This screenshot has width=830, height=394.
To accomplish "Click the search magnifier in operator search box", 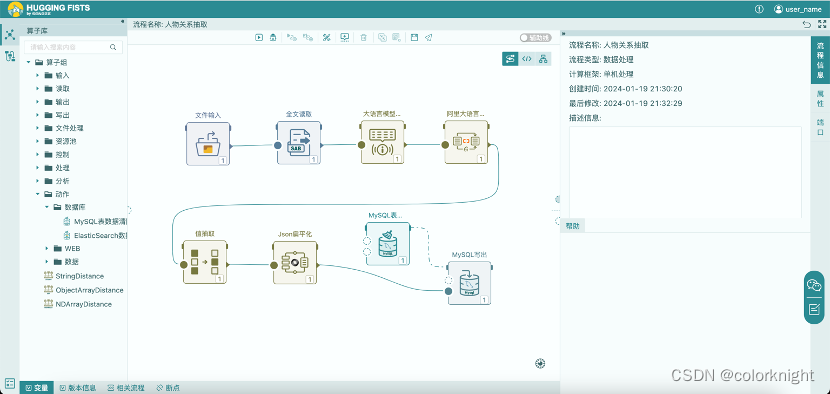I will 113,47.
